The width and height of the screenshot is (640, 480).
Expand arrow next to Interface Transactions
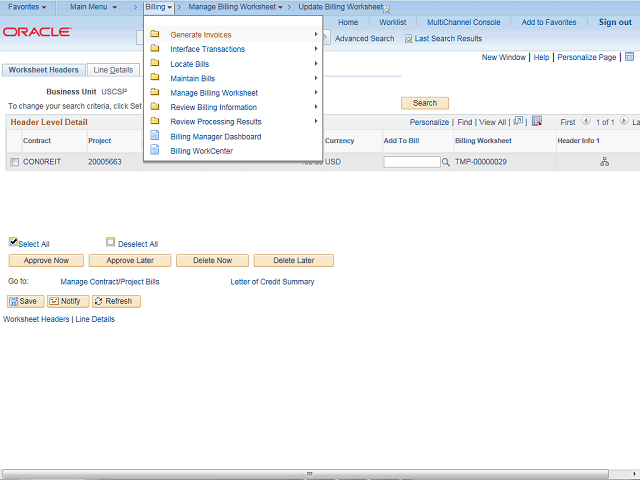tap(316, 49)
